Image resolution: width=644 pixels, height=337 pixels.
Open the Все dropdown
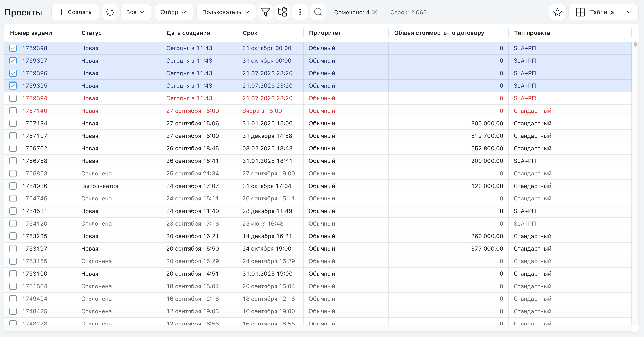pos(135,12)
